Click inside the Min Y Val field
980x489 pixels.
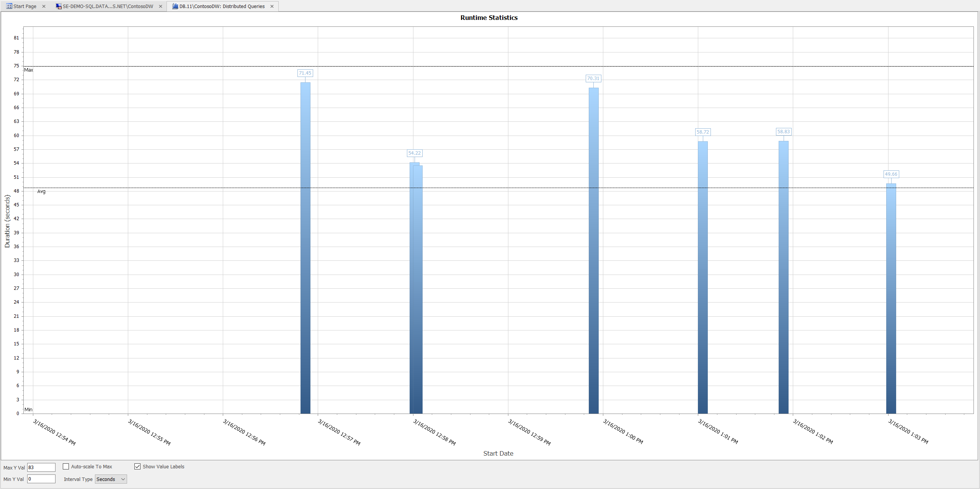coord(41,479)
